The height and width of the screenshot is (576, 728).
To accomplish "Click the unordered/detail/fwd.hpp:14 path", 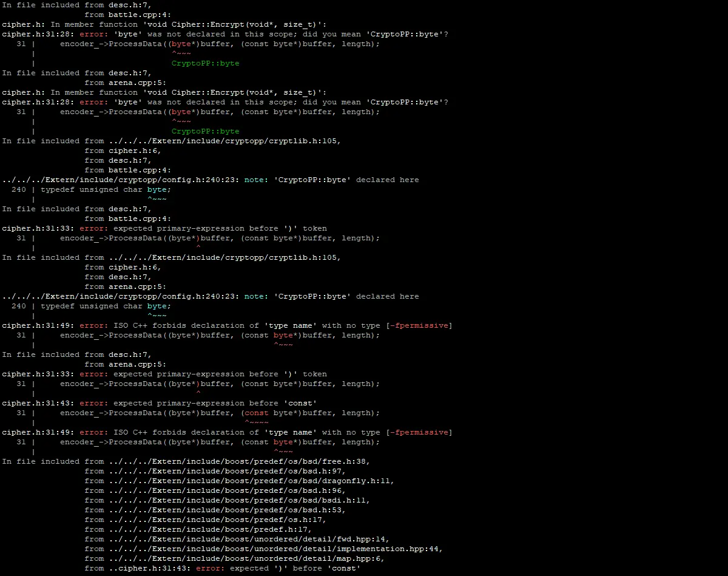I will pos(249,539).
